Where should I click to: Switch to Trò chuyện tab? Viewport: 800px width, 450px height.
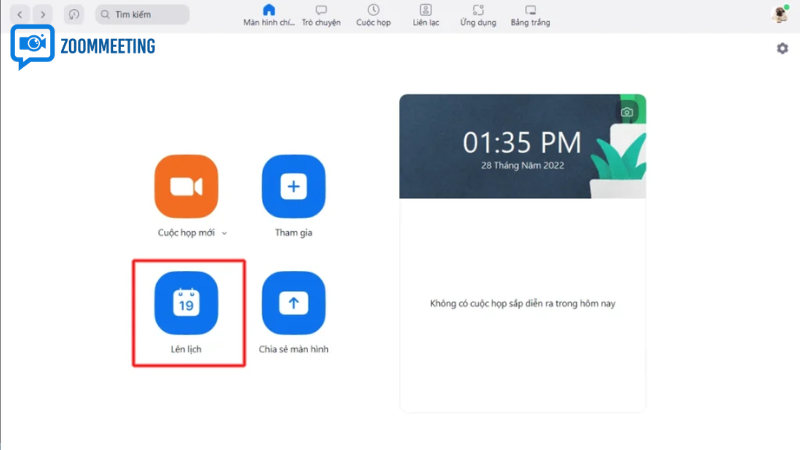[321, 15]
